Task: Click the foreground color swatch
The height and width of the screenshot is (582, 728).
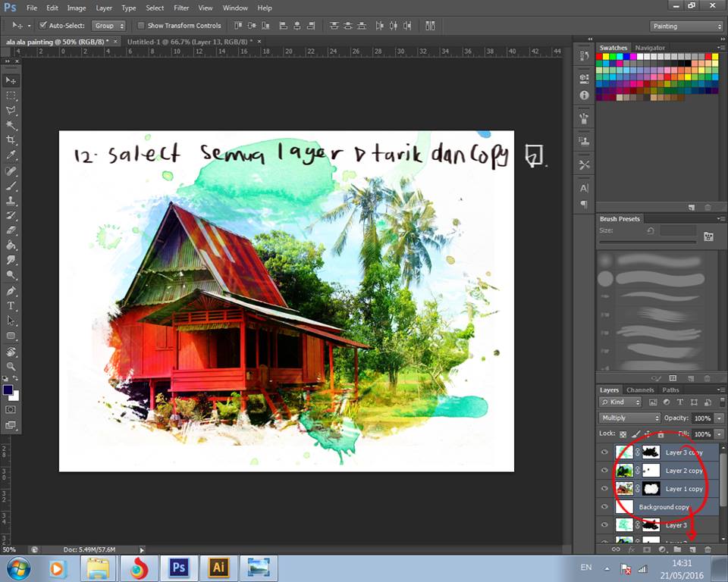Action: (x=8, y=390)
